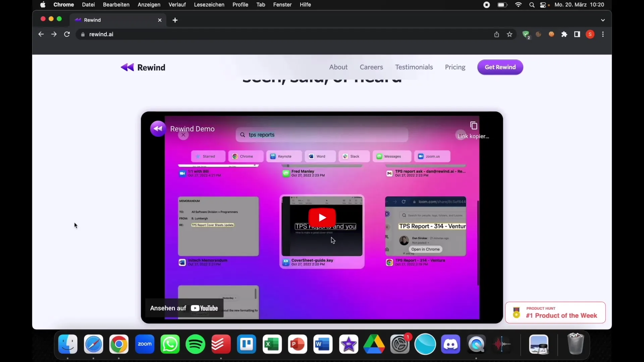Viewport: 644px width, 362px height.
Task: Open the Datei menu
Action: click(x=88, y=5)
